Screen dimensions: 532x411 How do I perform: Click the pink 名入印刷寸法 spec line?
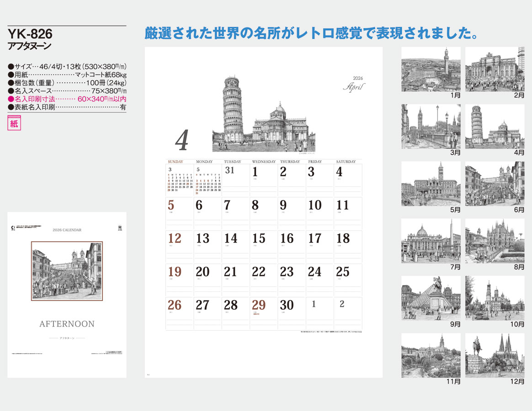tap(67, 99)
